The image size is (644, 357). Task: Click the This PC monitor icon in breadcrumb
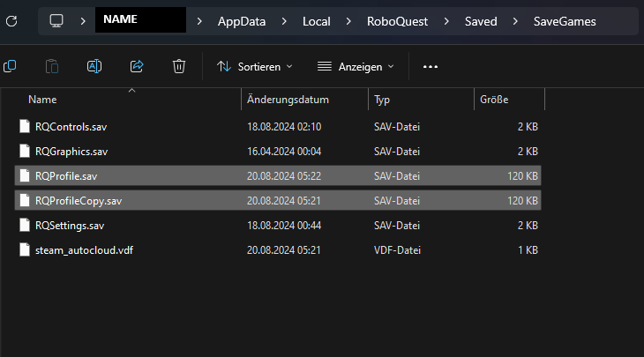56,19
